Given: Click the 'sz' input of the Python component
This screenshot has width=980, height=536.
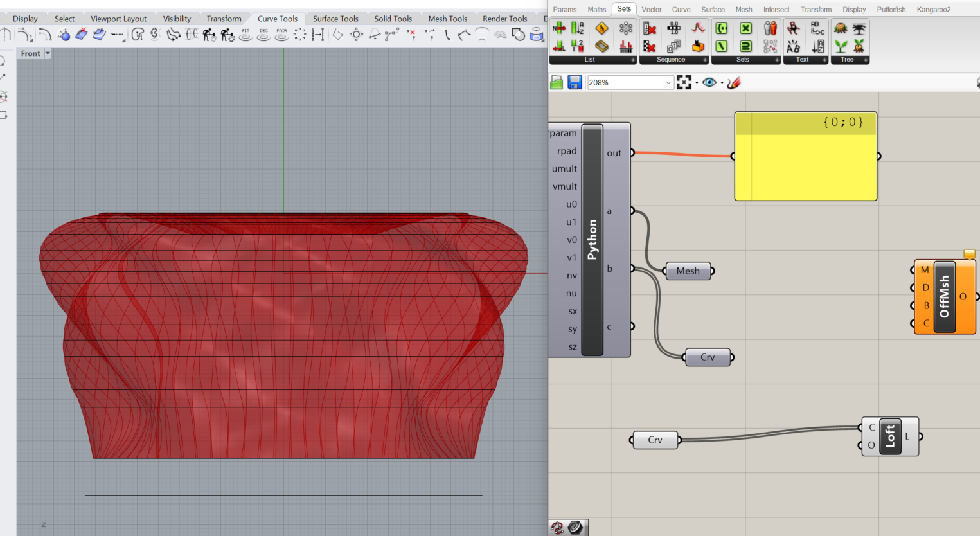Looking at the screenshot, I should (x=573, y=347).
